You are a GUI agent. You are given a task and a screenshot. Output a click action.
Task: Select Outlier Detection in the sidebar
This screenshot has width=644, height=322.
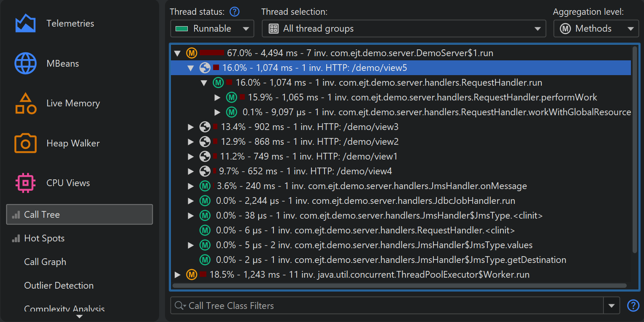pos(59,286)
